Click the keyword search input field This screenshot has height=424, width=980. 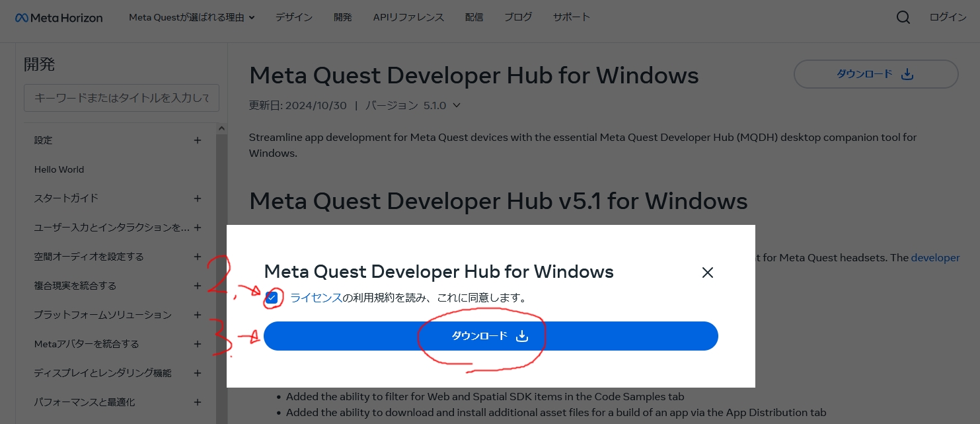(121, 97)
